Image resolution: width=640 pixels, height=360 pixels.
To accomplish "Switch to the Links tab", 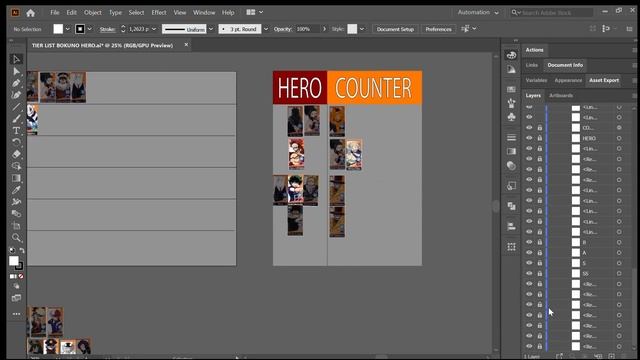I will 531,65.
